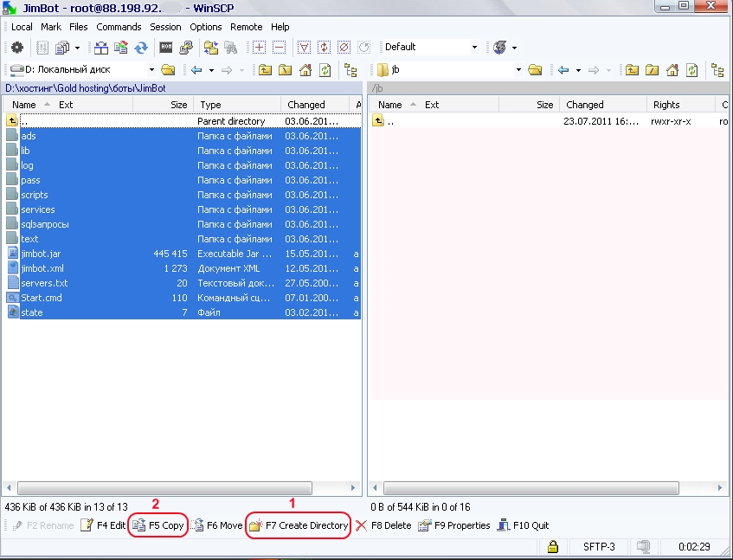Screen dimensions: 733x560
Task: Go to remote parent directory icon
Action: tap(632, 70)
